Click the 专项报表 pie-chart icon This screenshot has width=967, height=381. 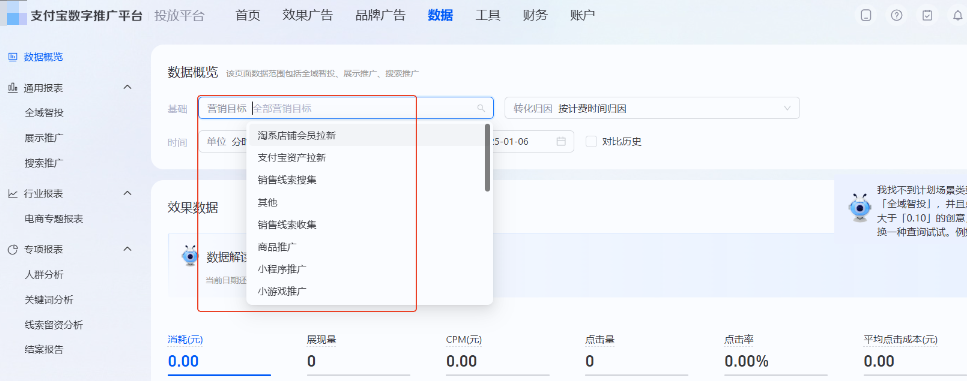12,250
